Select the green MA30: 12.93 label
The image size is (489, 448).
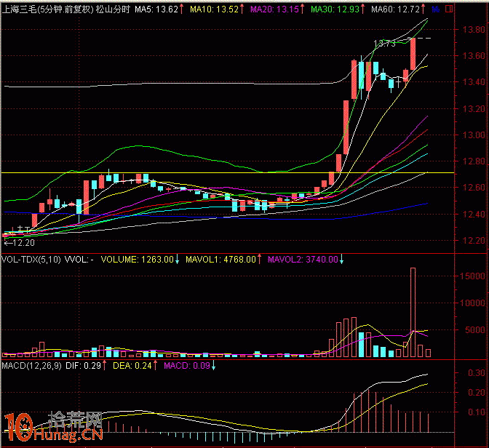(x=335, y=9)
